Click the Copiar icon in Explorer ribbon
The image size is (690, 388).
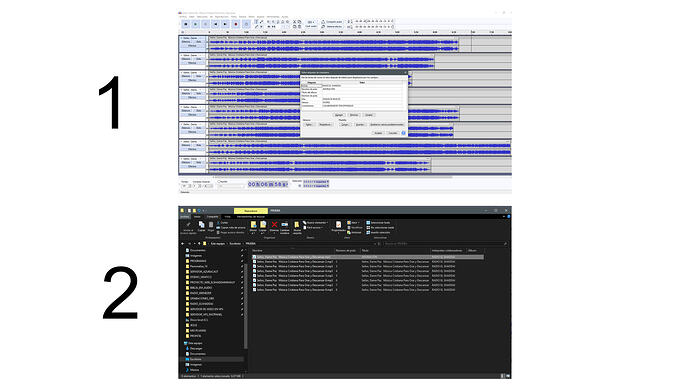click(x=202, y=224)
